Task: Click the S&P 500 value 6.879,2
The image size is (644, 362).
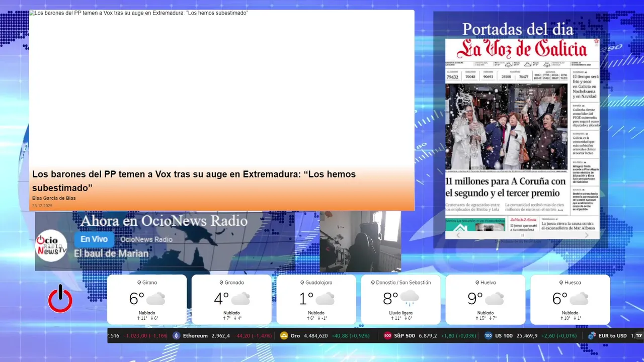Action: point(428,336)
